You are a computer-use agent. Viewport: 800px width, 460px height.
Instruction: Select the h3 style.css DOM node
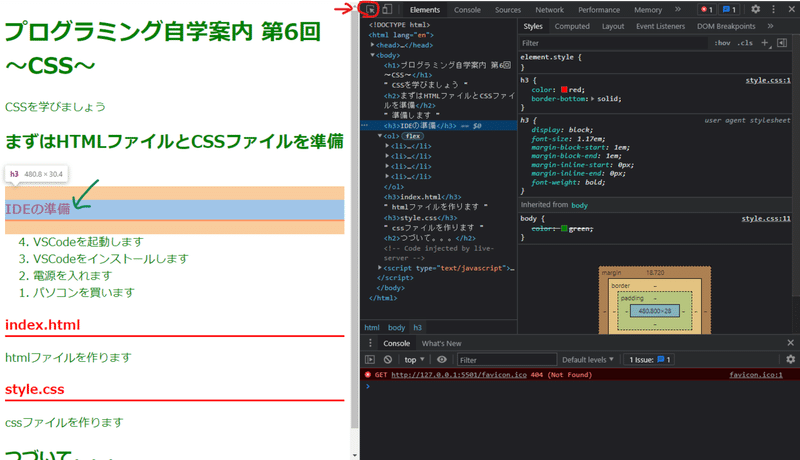(420, 218)
